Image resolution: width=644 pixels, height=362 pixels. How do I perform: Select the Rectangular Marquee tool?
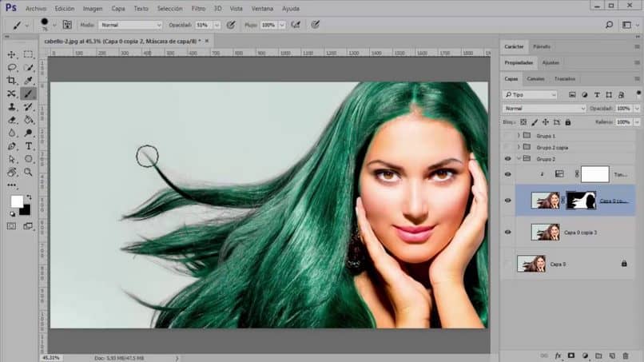(29, 54)
